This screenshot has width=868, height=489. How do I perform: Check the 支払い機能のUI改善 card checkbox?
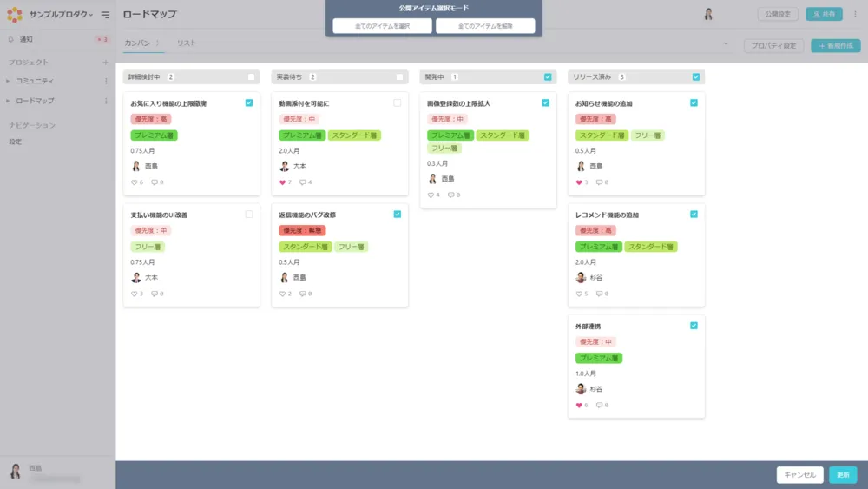(249, 214)
